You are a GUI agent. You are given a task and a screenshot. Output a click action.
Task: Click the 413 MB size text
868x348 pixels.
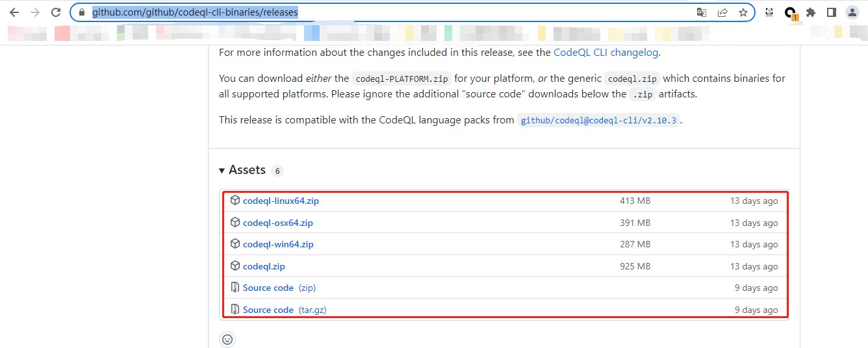pos(635,201)
